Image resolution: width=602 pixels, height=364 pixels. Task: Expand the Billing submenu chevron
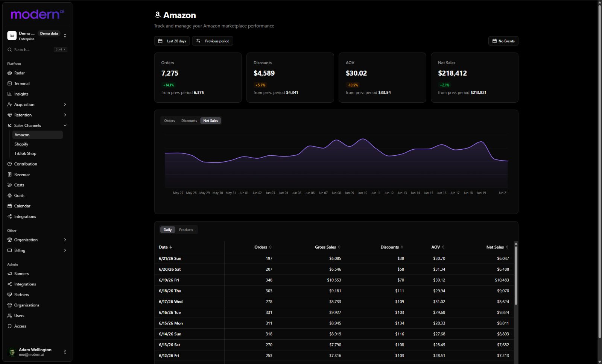(65, 250)
